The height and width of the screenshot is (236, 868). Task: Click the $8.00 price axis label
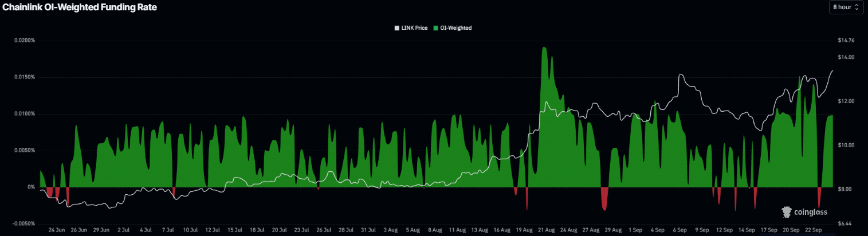pos(845,189)
